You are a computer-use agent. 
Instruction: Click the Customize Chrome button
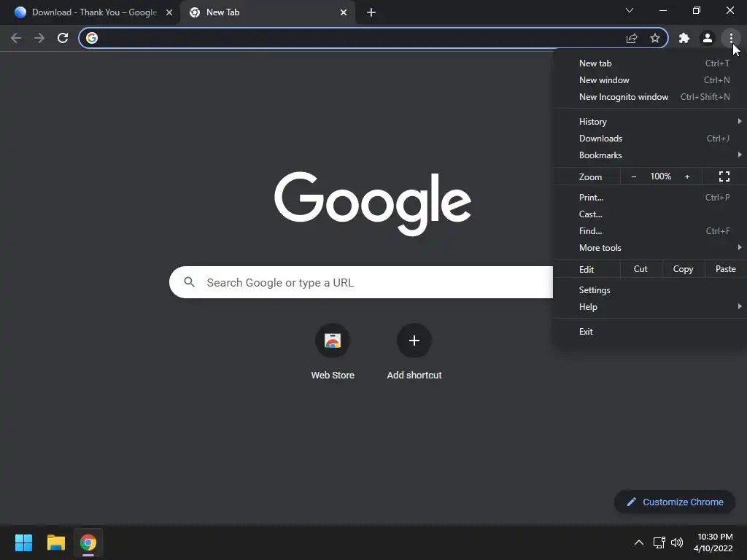[x=675, y=502]
